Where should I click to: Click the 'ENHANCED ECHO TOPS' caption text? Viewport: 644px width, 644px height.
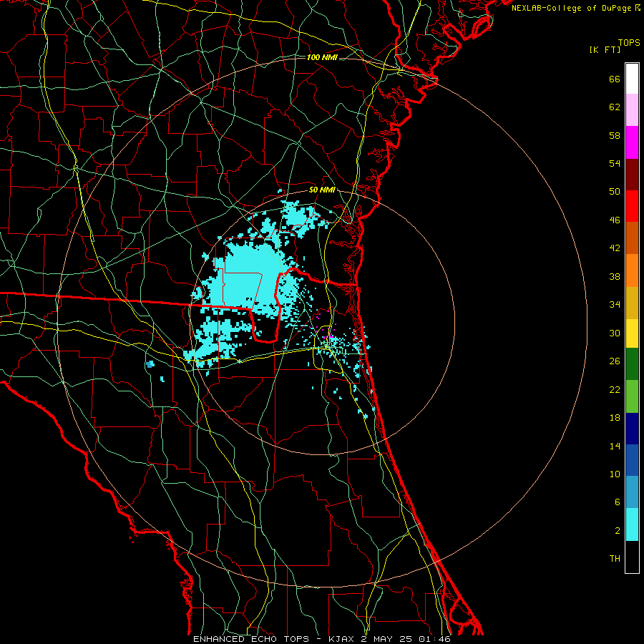point(251,639)
